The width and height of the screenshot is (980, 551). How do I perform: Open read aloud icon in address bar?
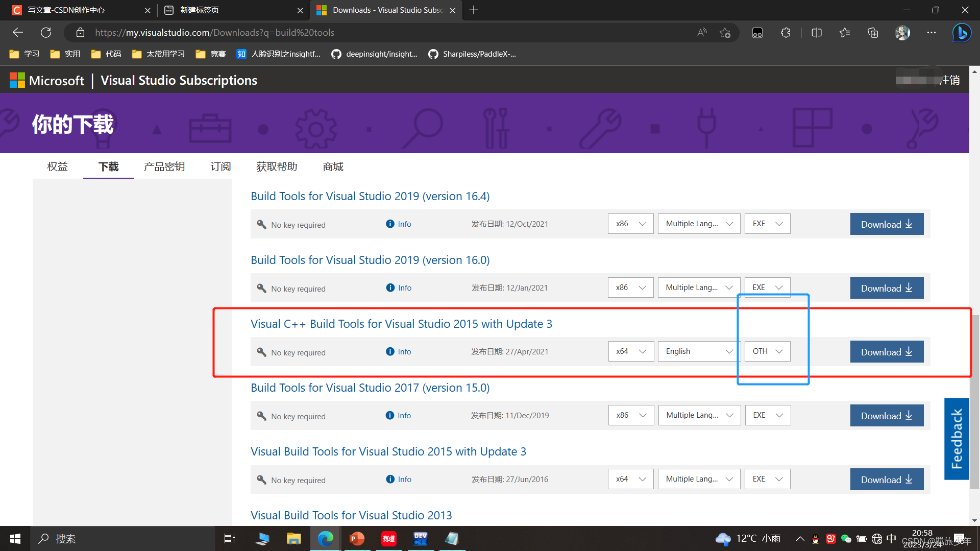tap(702, 33)
